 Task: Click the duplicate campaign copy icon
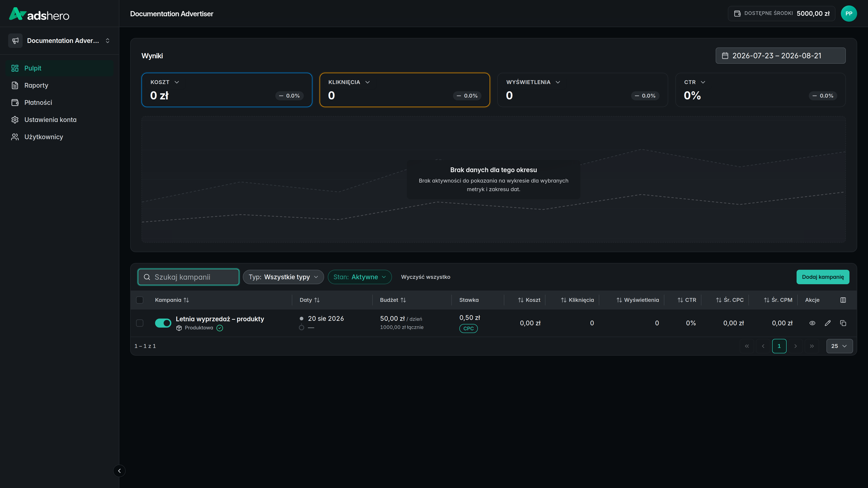pyautogui.click(x=843, y=323)
